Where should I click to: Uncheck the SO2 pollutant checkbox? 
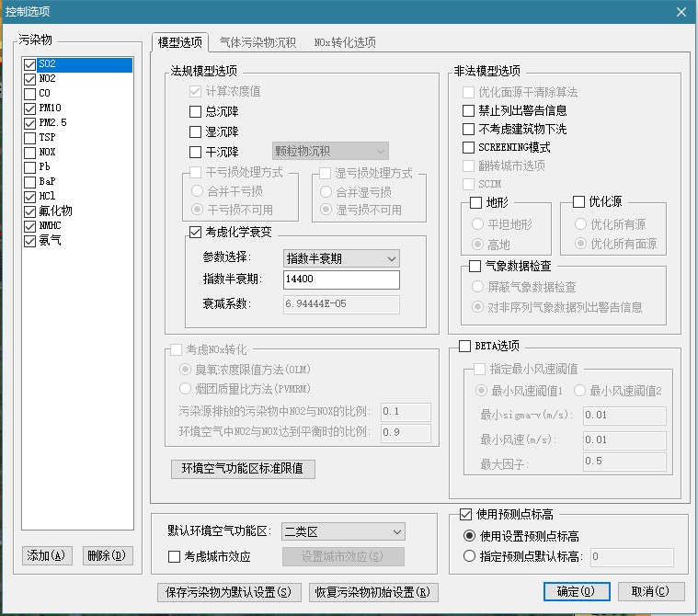coord(30,64)
